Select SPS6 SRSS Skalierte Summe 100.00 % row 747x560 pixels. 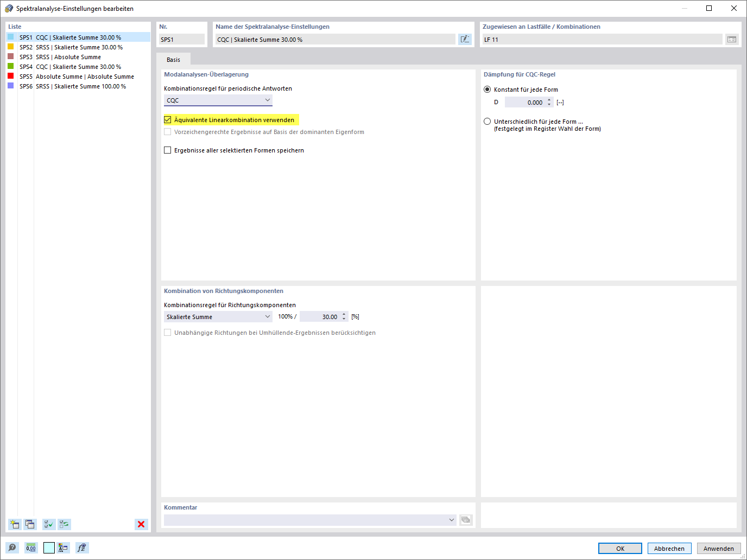coord(78,86)
